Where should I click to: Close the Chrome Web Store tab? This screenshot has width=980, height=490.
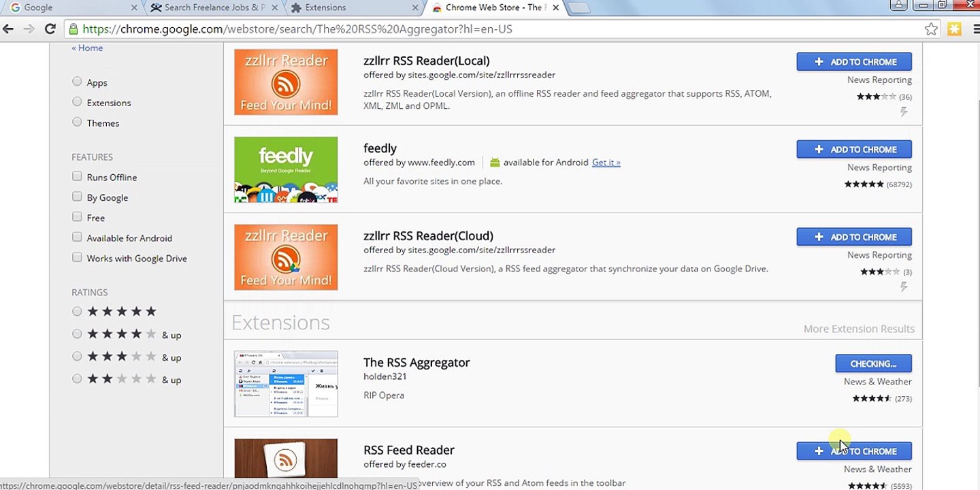click(x=556, y=7)
